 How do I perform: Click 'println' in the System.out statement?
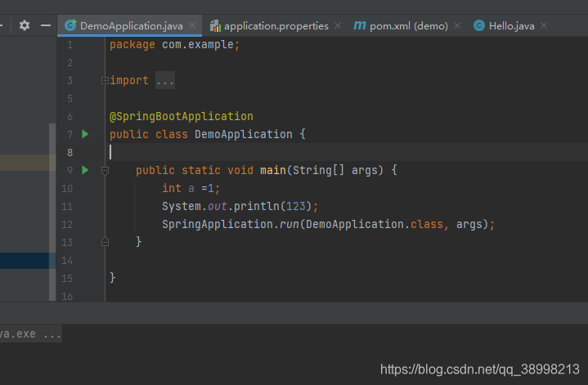tap(257, 206)
